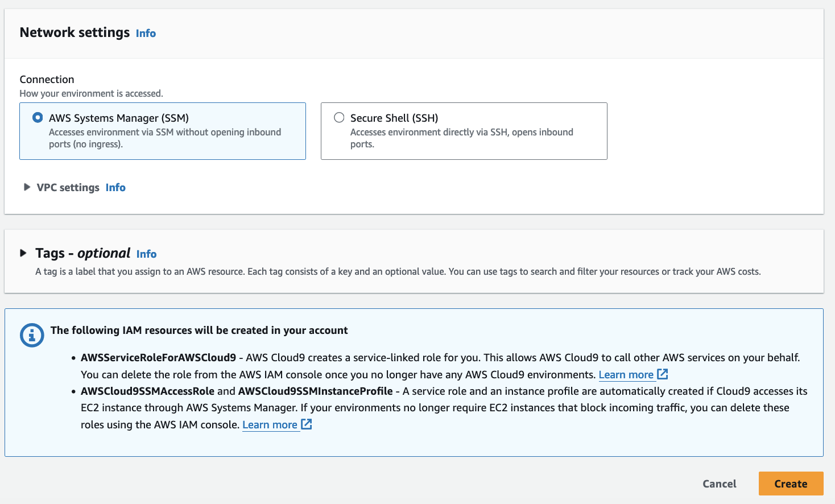The image size is (835, 504).
Task: Select AWS Systems Manager (SSM) radio option
Action: tap(38, 118)
